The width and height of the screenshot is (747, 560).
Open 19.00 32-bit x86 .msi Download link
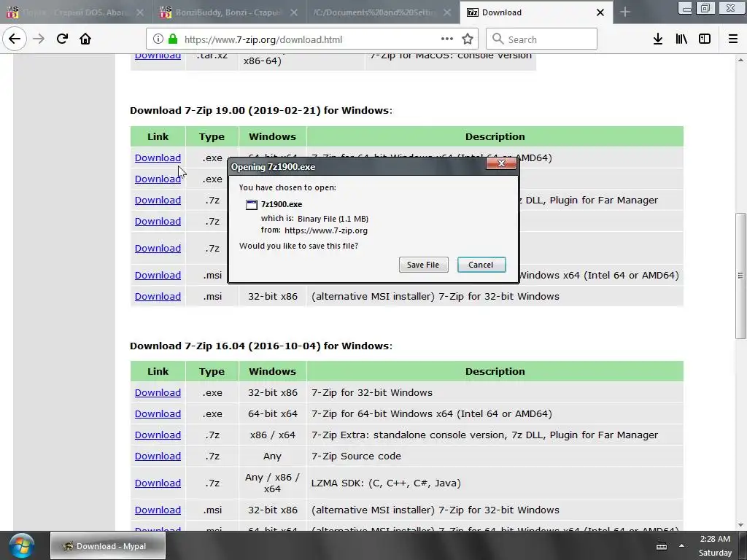point(158,296)
